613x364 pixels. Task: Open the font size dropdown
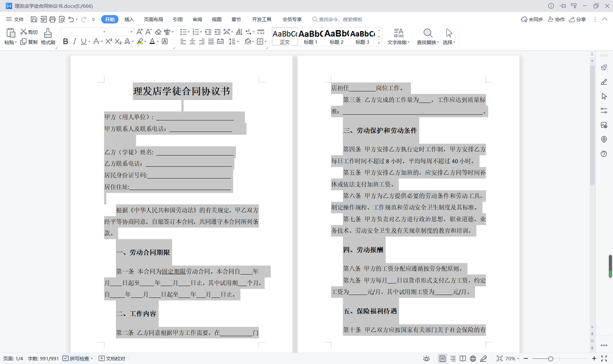[131, 32]
